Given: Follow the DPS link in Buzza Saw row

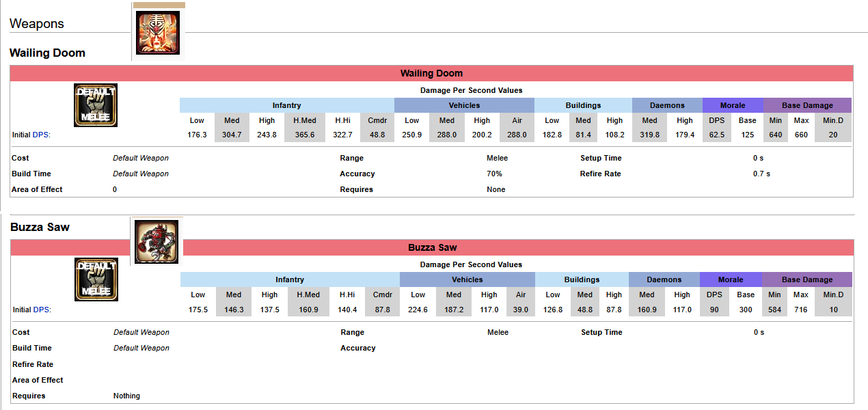Looking at the screenshot, I should 42,310.
